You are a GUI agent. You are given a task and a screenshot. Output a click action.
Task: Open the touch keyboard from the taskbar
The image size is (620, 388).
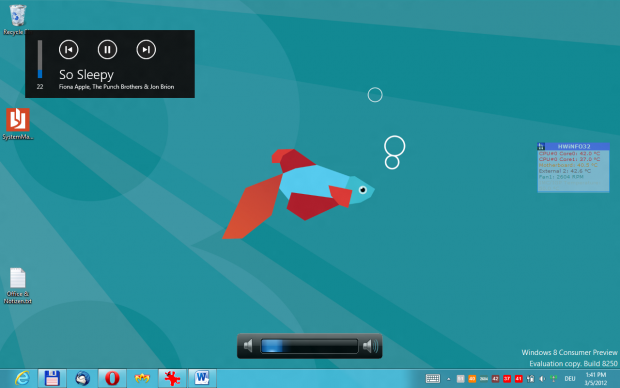pyautogui.click(x=433, y=379)
